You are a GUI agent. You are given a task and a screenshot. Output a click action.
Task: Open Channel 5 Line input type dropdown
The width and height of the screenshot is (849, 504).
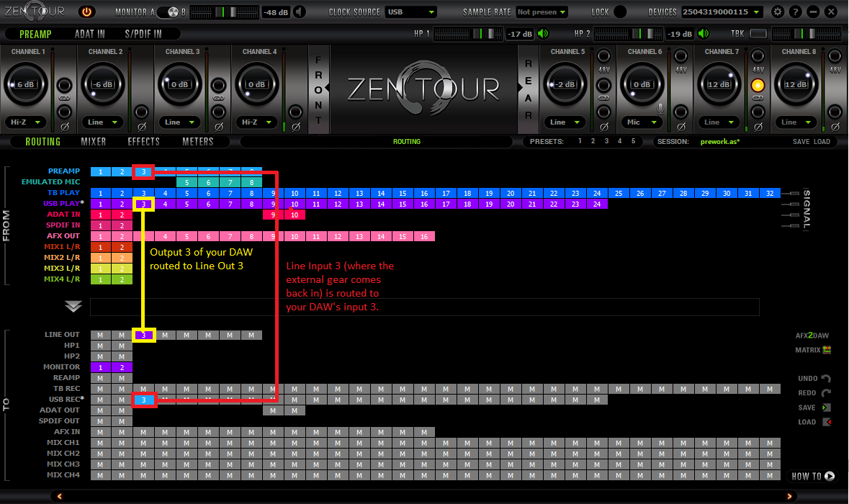(565, 122)
